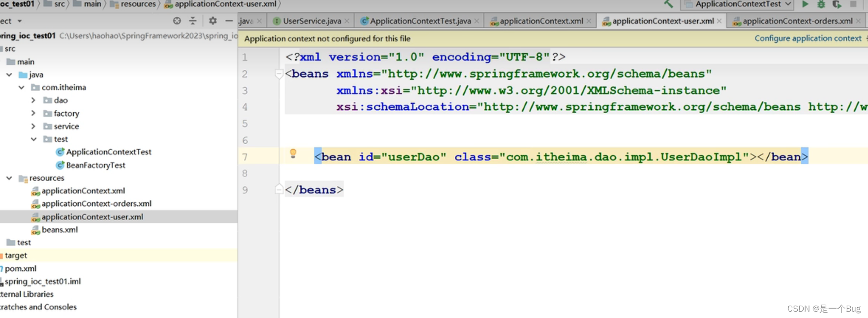Run ApplicationContextTest with the green play icon
Viewport: 868px width, 318px height.
[x=805, y=4]
